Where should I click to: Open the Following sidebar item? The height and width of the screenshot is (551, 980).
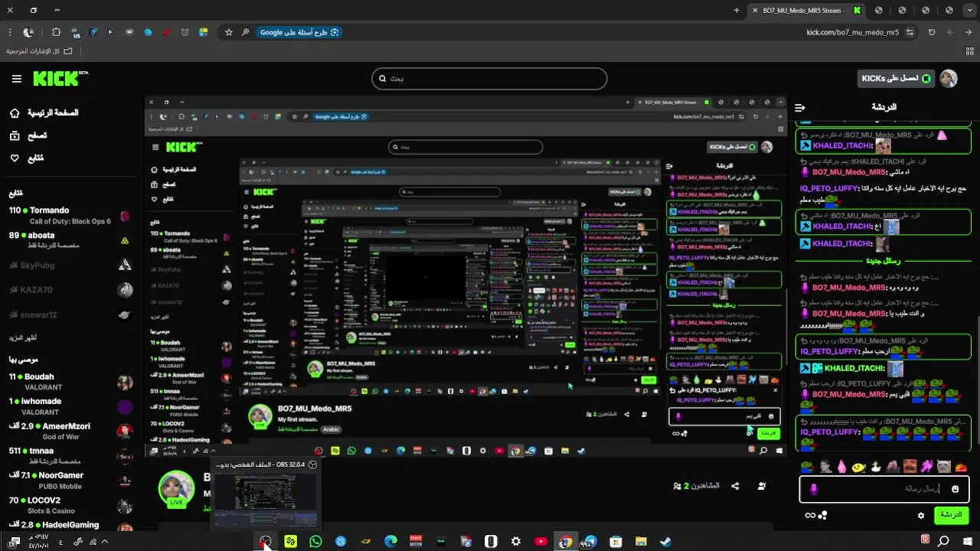[x=27, y=158]
